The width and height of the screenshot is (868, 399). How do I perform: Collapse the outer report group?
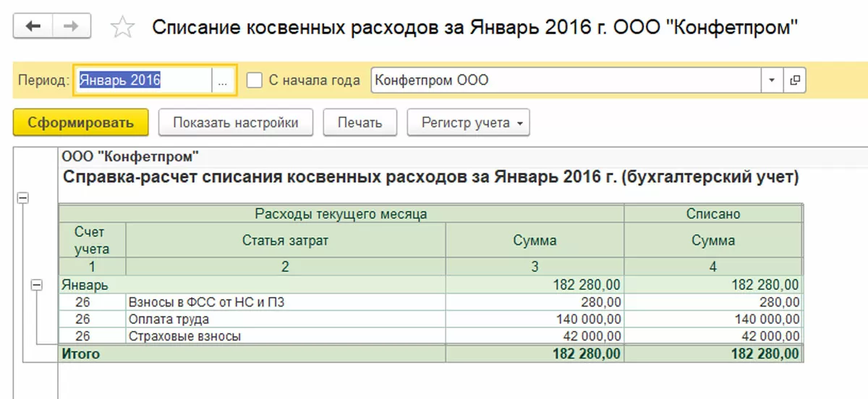click(24, 198)
